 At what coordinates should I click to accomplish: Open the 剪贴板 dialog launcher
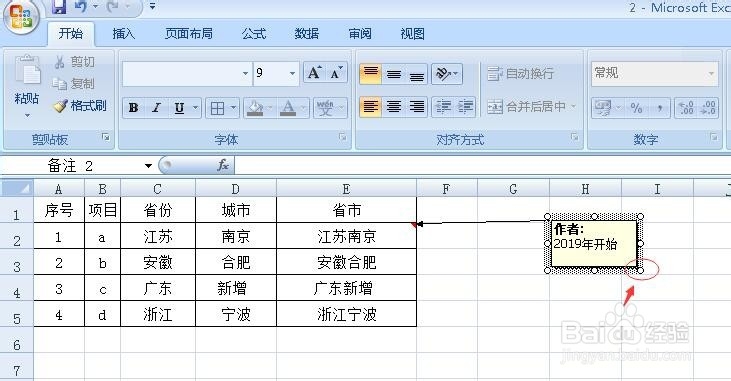(106, 137)
